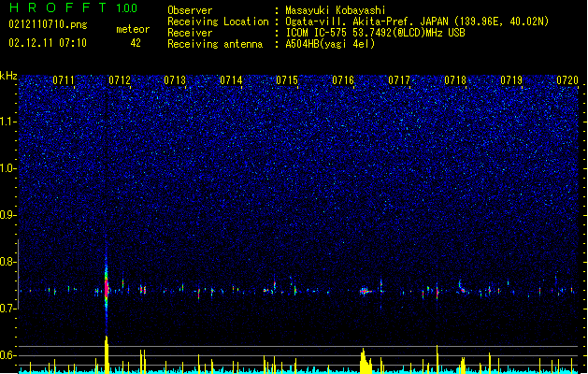The width and height of the screenshot is (588, 374).
Task: Click the date stamp 02.12.11 07:10
Action: tap(48, 43)
